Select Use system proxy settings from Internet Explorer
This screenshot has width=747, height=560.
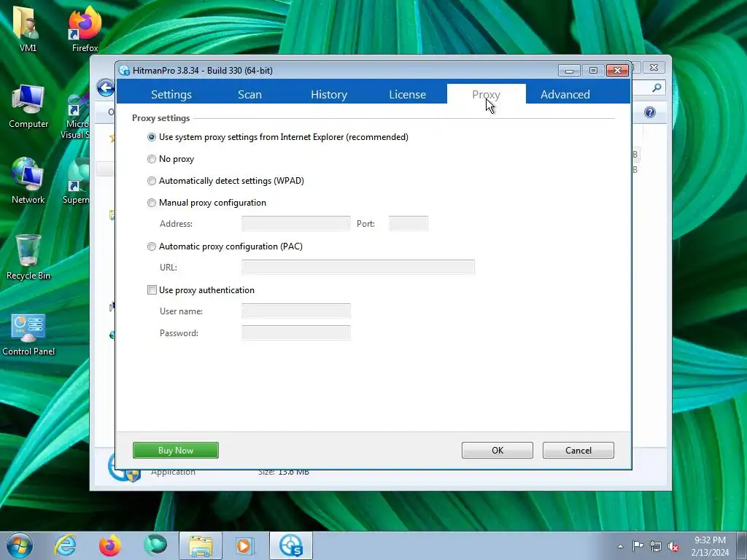coord(278,137)
